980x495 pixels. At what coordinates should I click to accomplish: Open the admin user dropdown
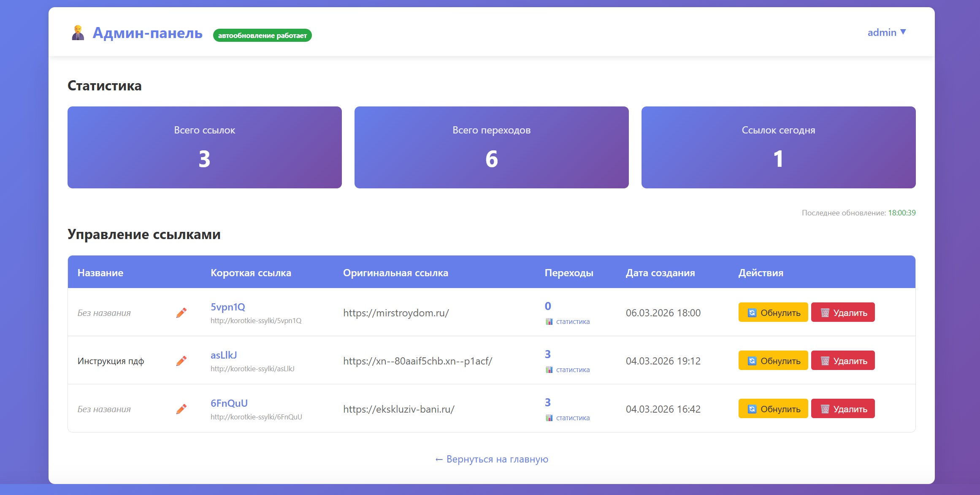886,33
